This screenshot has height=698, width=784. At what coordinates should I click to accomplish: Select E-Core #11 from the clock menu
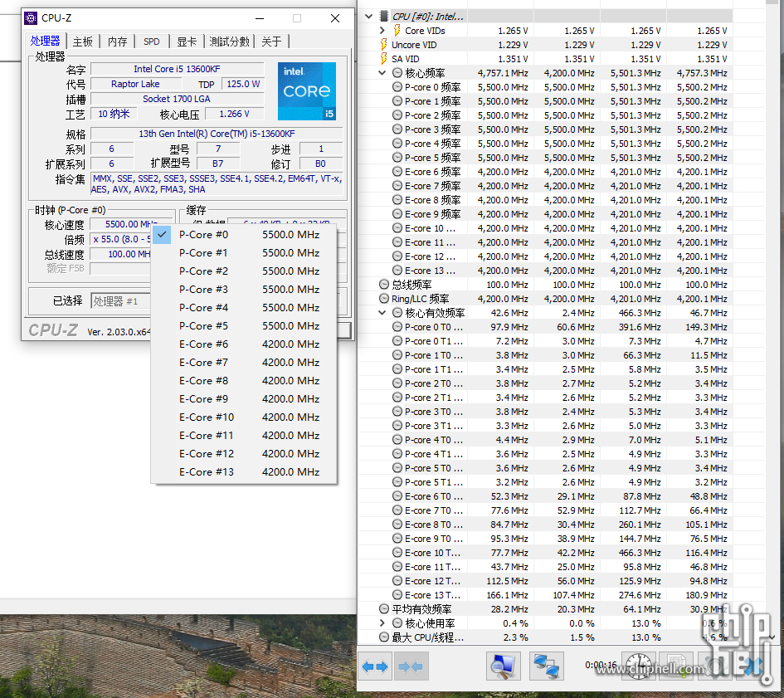[x=244, y=435]
